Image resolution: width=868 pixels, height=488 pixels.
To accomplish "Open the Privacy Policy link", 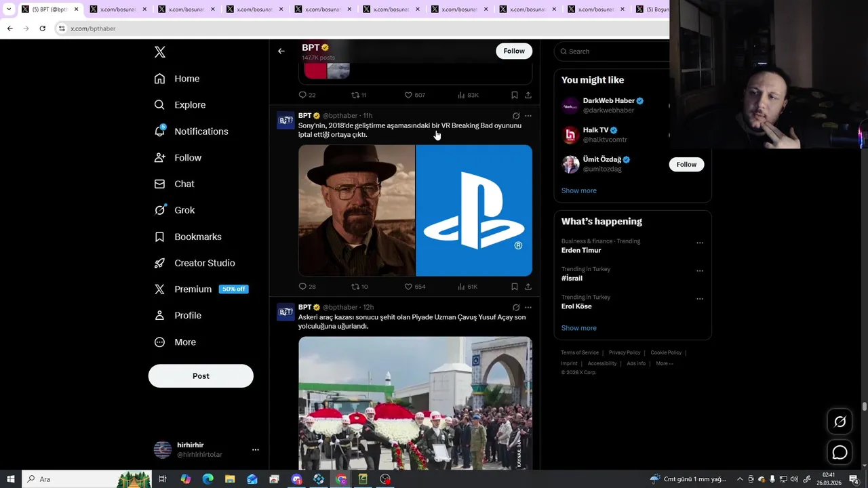I will [x=625, y=352].
